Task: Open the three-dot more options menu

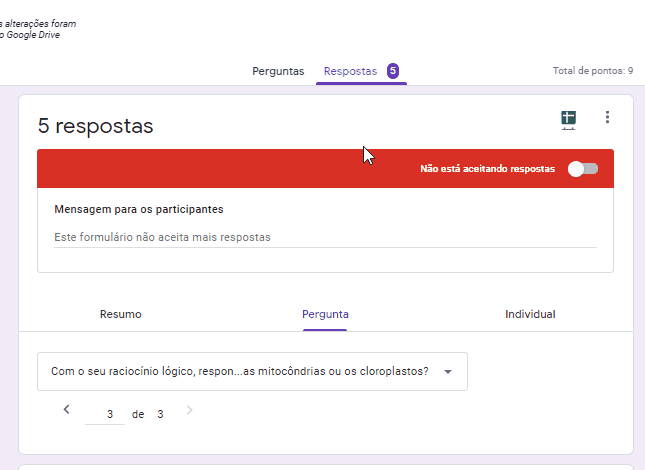Action: 607,118
